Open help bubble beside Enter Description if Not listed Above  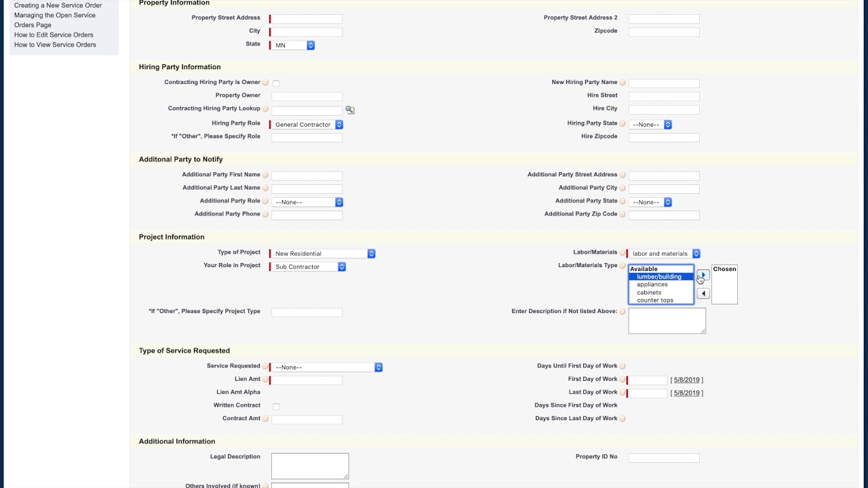coord(623,312)
